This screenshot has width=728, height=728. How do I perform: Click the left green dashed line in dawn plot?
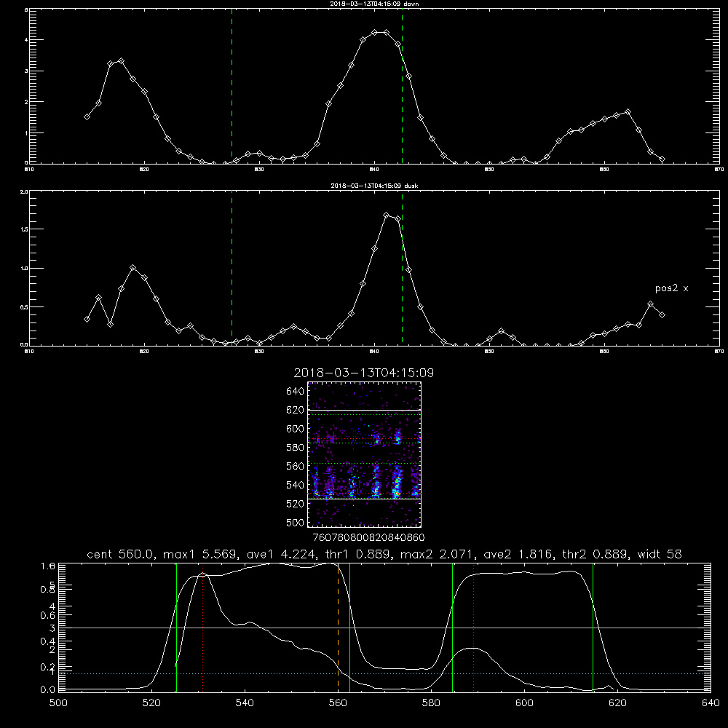(x=232, y=86)
